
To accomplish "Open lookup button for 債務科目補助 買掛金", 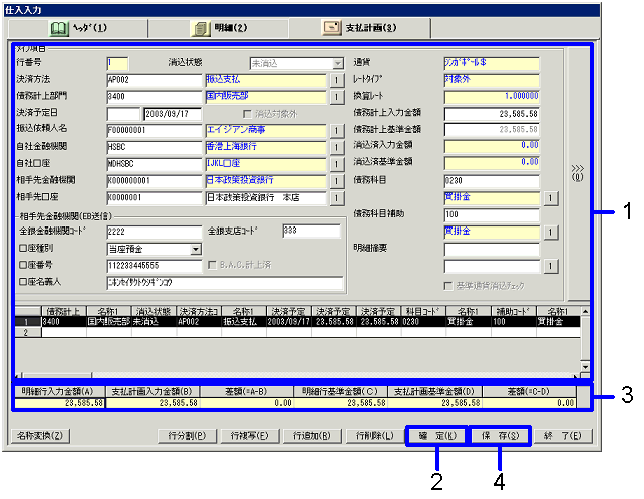I will [551, 232].
